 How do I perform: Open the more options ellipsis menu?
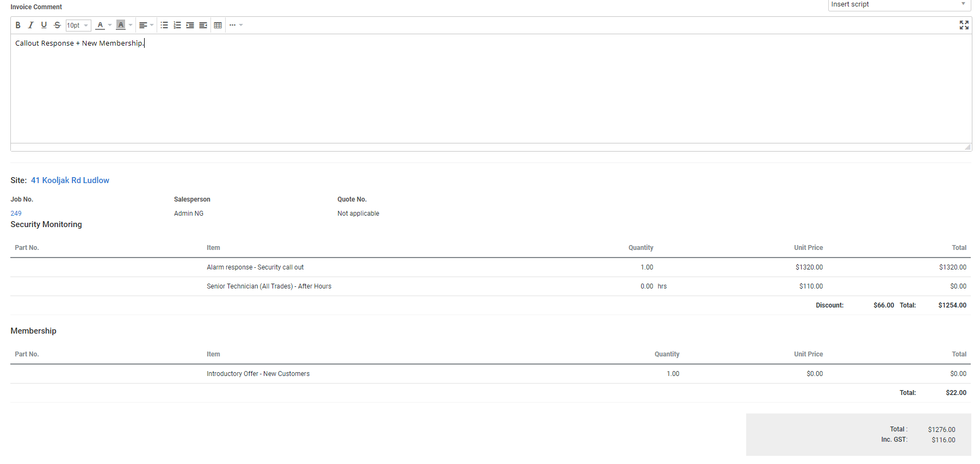232,25
